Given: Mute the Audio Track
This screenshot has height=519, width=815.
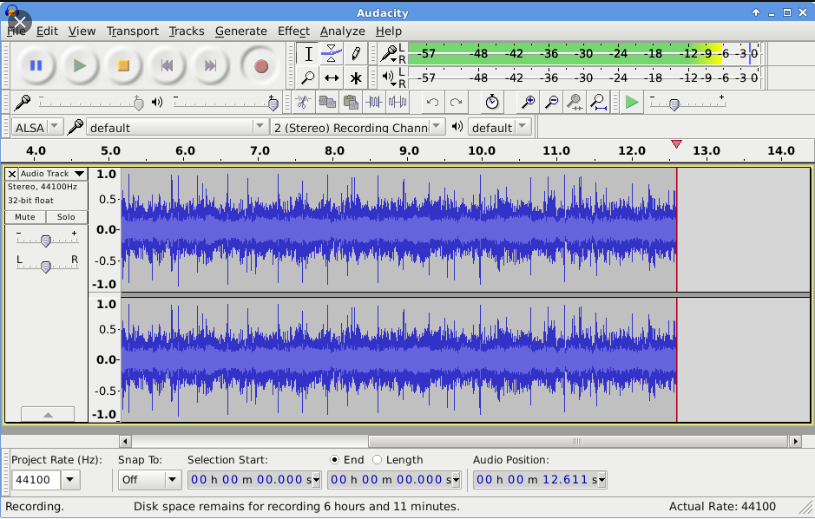Looking at the screenshot, I should pos(25,217).
